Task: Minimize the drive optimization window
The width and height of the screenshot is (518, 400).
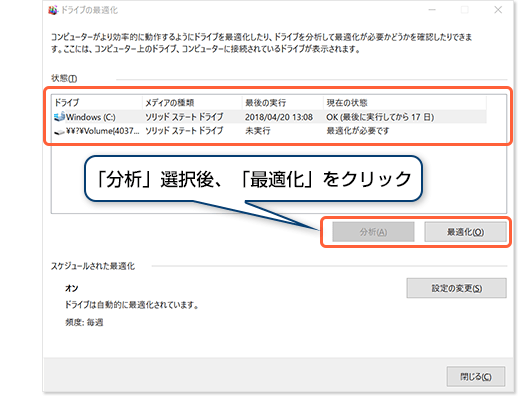Action: click(x=432, y=10)
